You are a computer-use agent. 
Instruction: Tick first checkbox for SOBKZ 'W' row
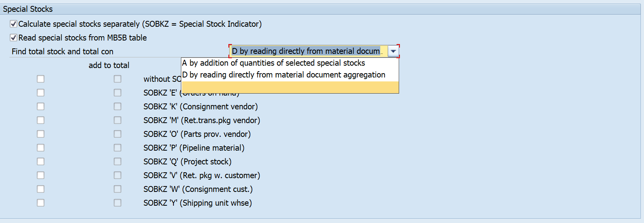coord(40,189)
